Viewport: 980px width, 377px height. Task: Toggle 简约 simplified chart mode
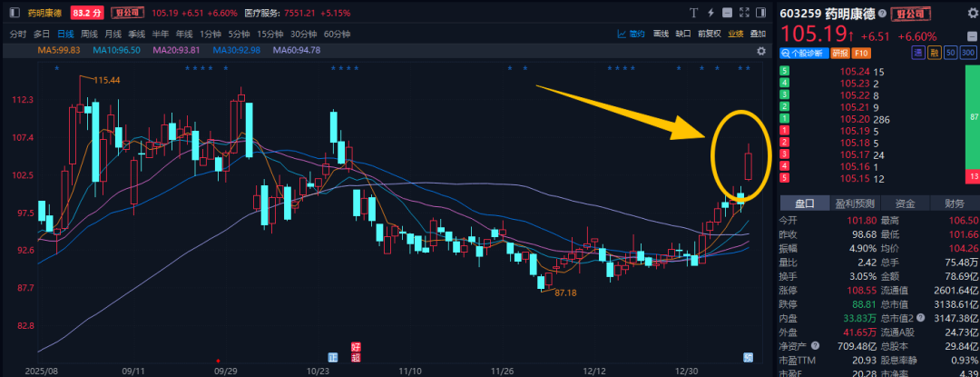point(632,34)
